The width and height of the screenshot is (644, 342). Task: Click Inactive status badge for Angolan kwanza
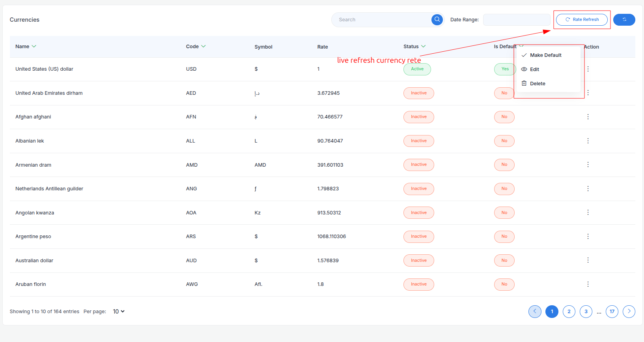(x=419, y=213)
